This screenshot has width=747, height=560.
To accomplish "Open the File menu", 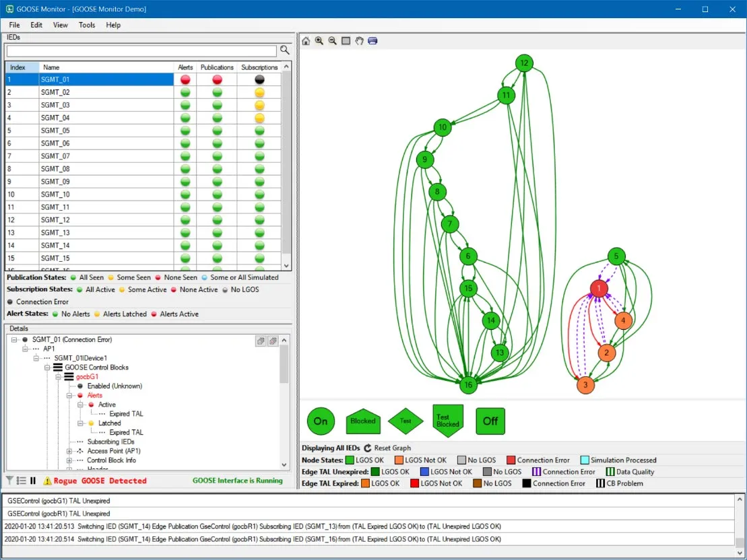I will (14, 25).
